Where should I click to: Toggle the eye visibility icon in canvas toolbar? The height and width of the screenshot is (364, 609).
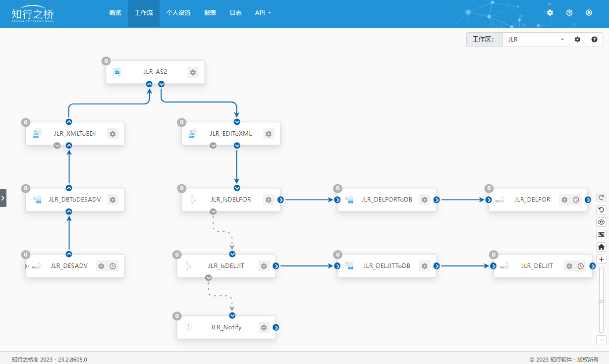pyautogui.click(x=601, y=222)
